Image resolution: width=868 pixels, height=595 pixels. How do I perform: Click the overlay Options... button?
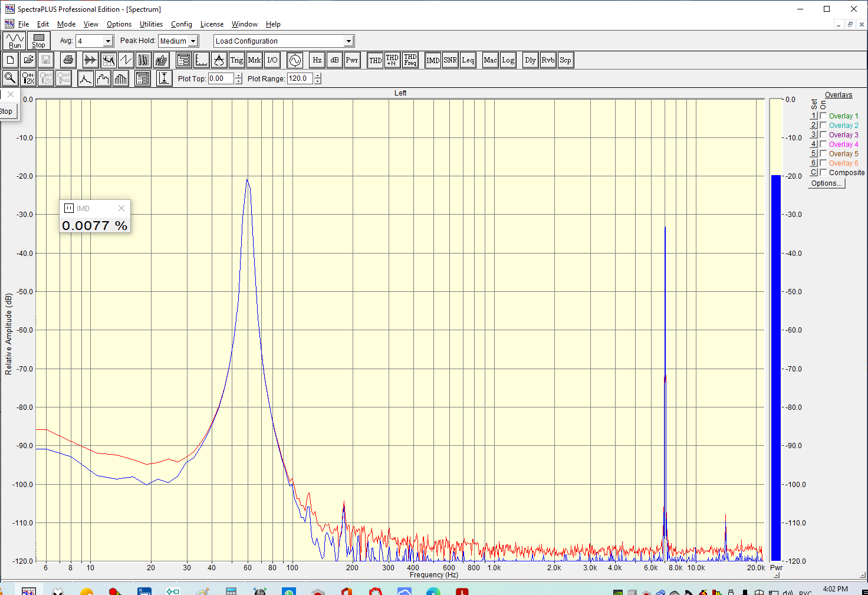click(826, 183)
